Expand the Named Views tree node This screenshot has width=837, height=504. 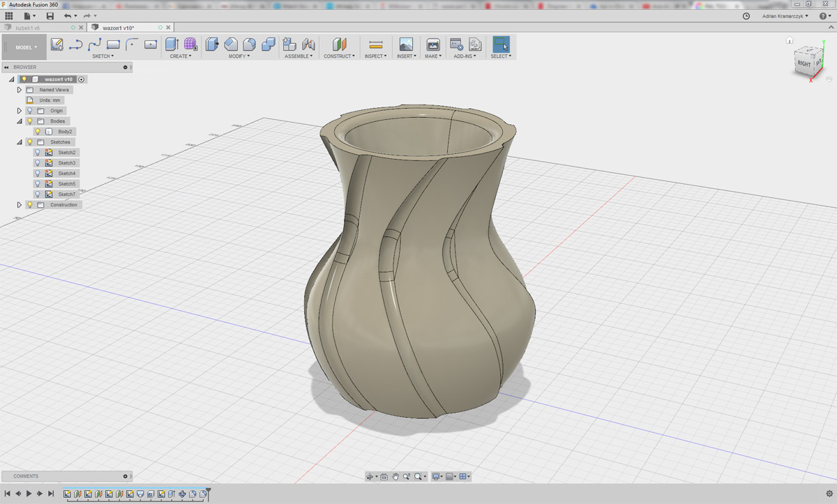click(x=20, y=90)
